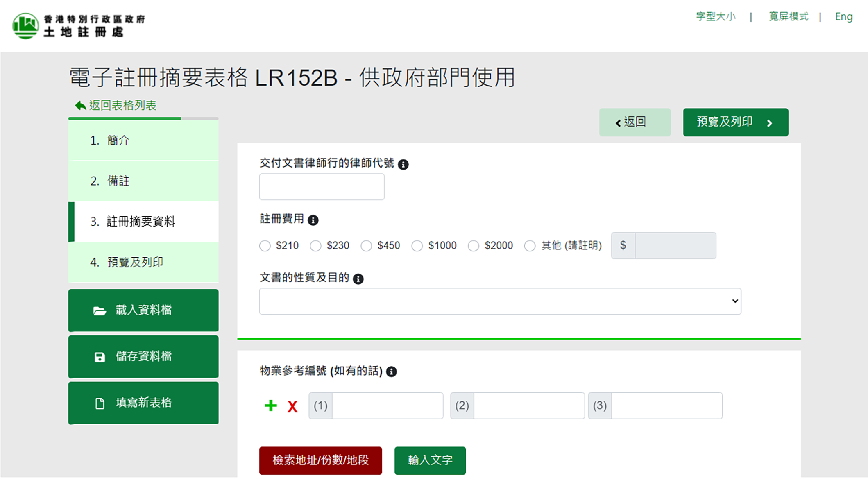Switch language to Eng

click(844, 17)
